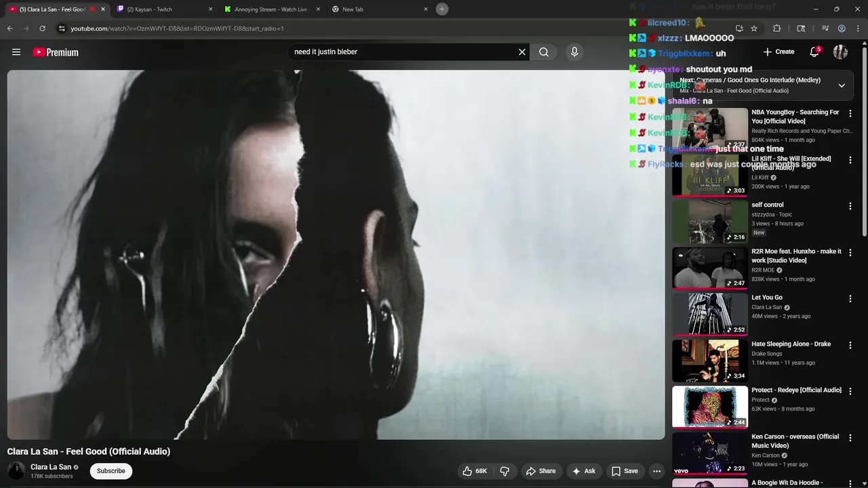
Task: Go forward in browser history
Action: (26, 28)
